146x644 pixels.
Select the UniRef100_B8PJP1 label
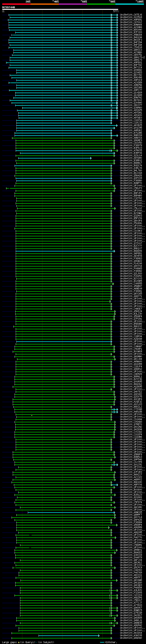pyautogui.click(x=131, y=193)
